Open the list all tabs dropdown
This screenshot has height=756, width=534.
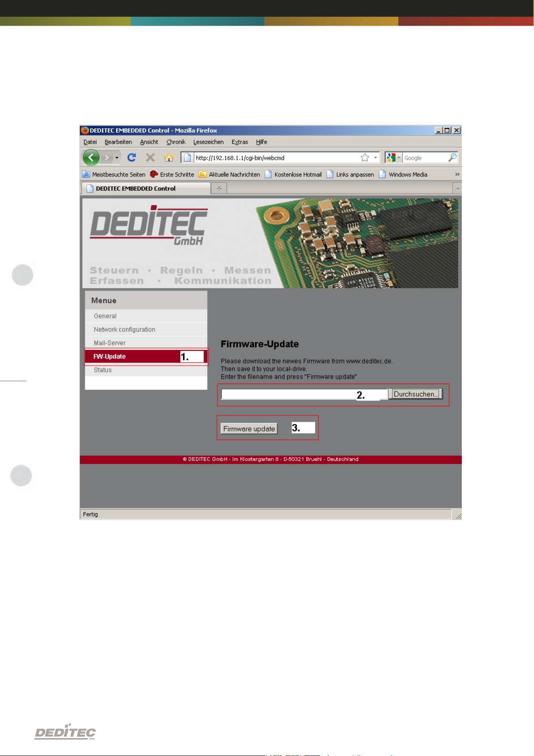click(457, 188)
